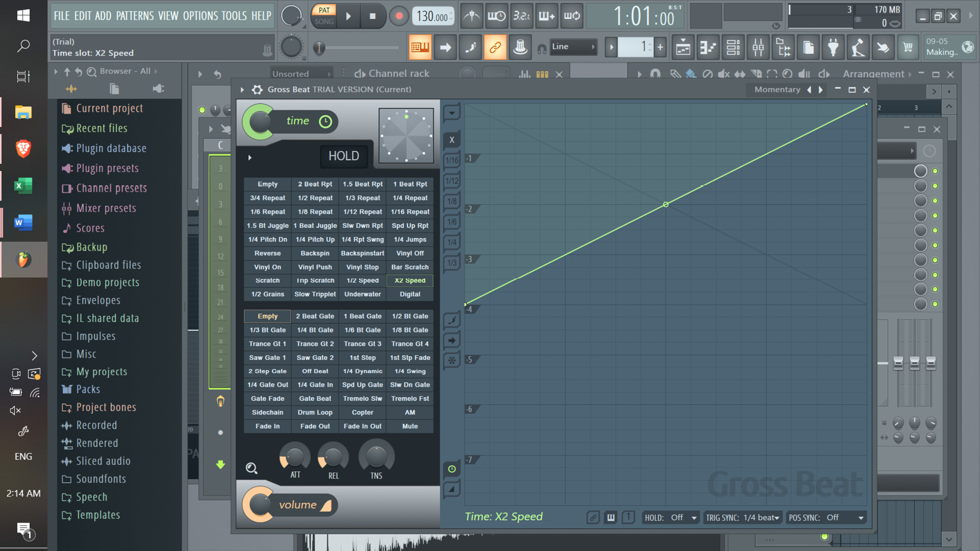Switch to PAT mode
The height and width of the screenshot is (551, 980).
[324, 10]
